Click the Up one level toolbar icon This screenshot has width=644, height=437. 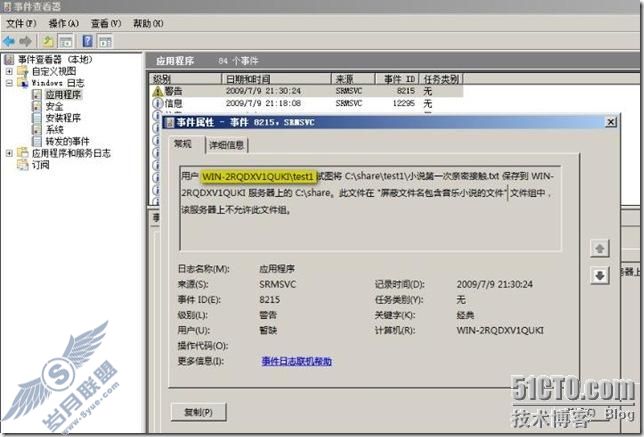48,41
